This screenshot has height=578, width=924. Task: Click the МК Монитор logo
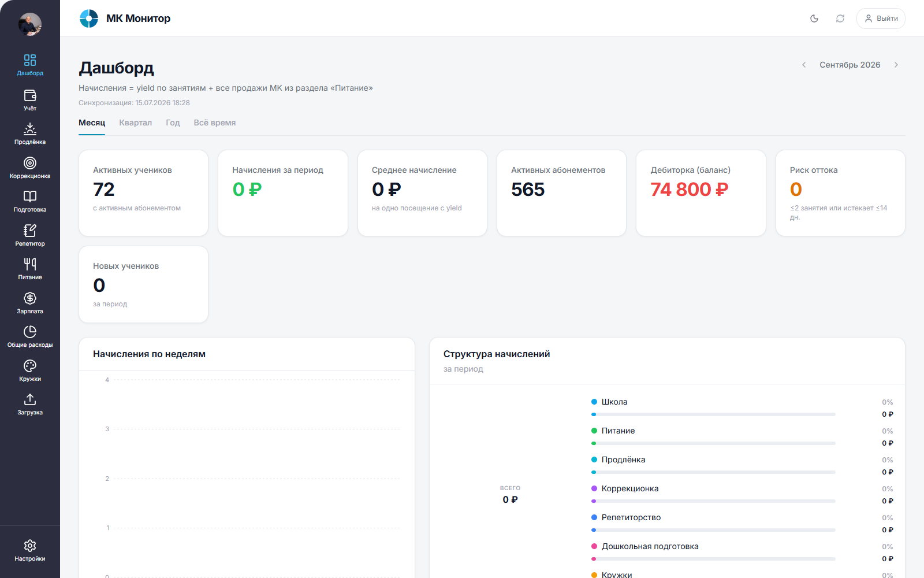89,18
